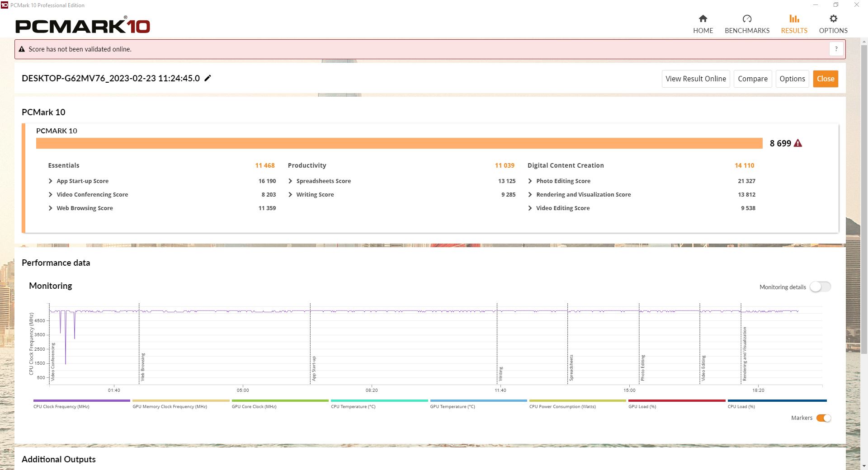Click the PCMark app icon in title bar
Screen dimensions: 868x470
tap(5, 5)
